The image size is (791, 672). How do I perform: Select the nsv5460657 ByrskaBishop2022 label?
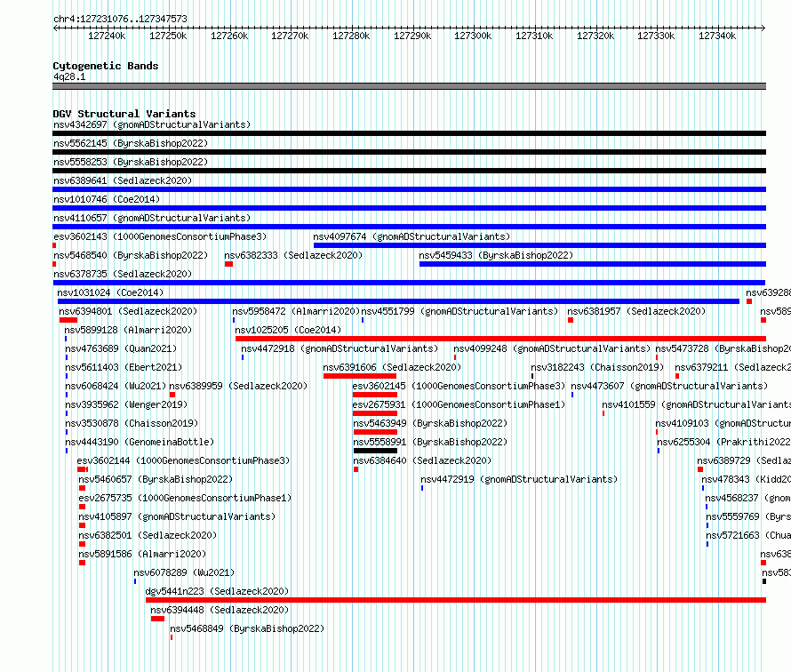156,479
